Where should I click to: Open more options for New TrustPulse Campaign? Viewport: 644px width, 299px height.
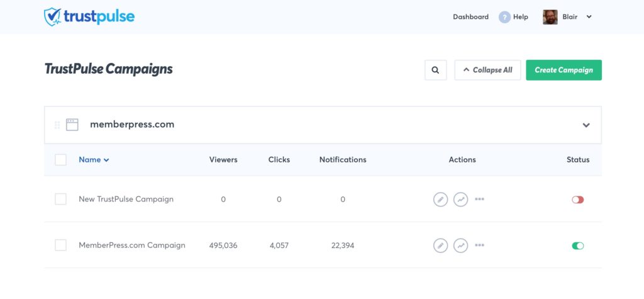point(479,199)
